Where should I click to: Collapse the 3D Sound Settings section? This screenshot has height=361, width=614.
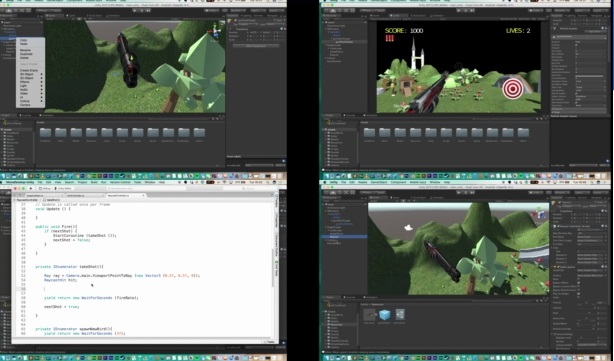point(552,334)
